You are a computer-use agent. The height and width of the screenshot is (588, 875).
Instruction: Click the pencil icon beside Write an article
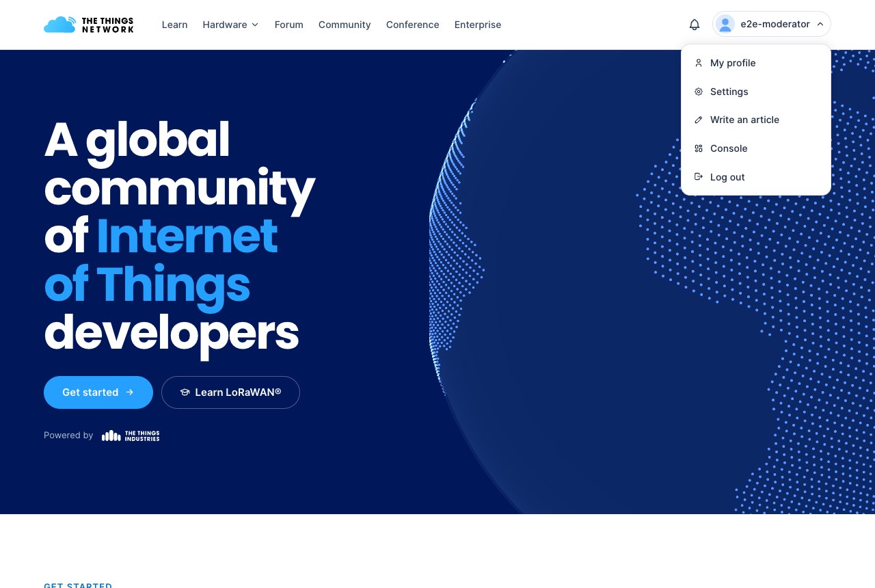[699, 120]
